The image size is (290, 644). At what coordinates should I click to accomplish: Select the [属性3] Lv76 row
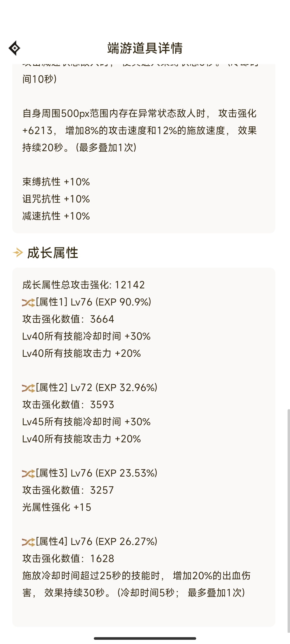90,473
